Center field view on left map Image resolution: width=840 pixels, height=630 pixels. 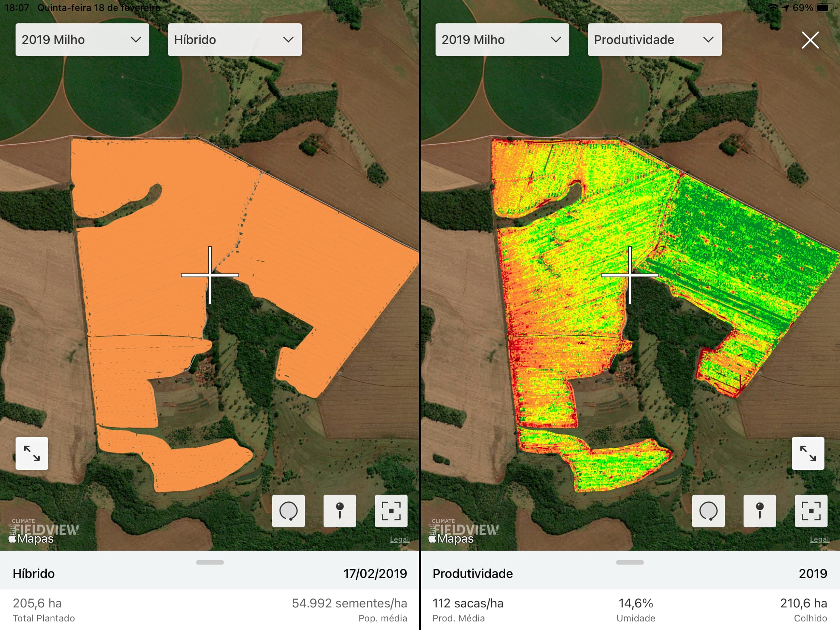click(x=391, y=511)
